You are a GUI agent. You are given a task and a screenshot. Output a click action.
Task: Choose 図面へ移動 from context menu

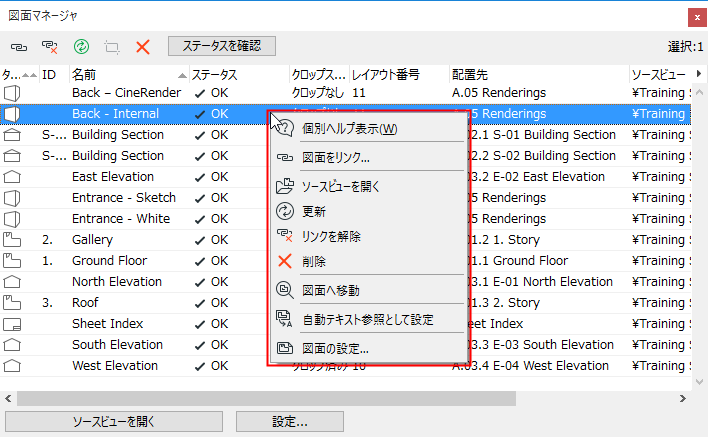pyautogui.click(x=369, y=290)
